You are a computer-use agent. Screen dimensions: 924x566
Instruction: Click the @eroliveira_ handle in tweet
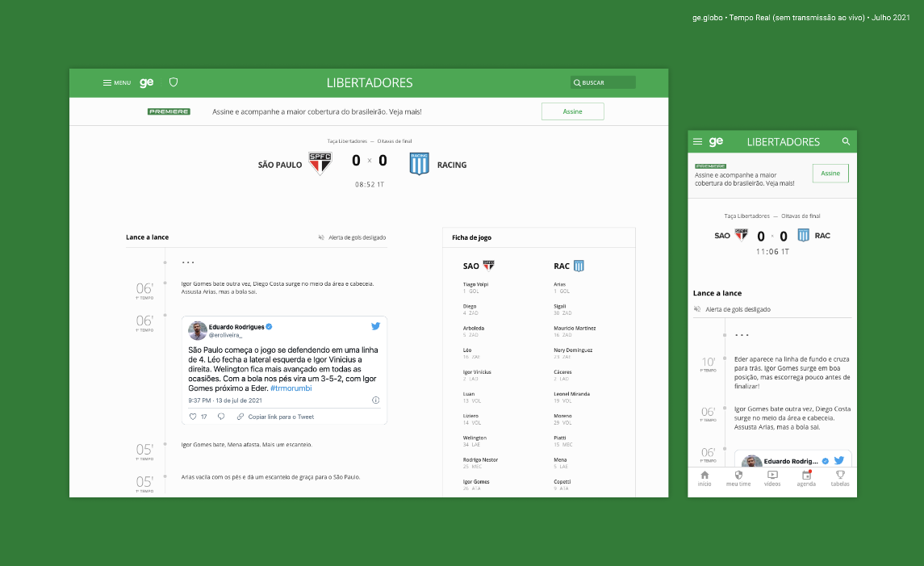click(226, 335)
